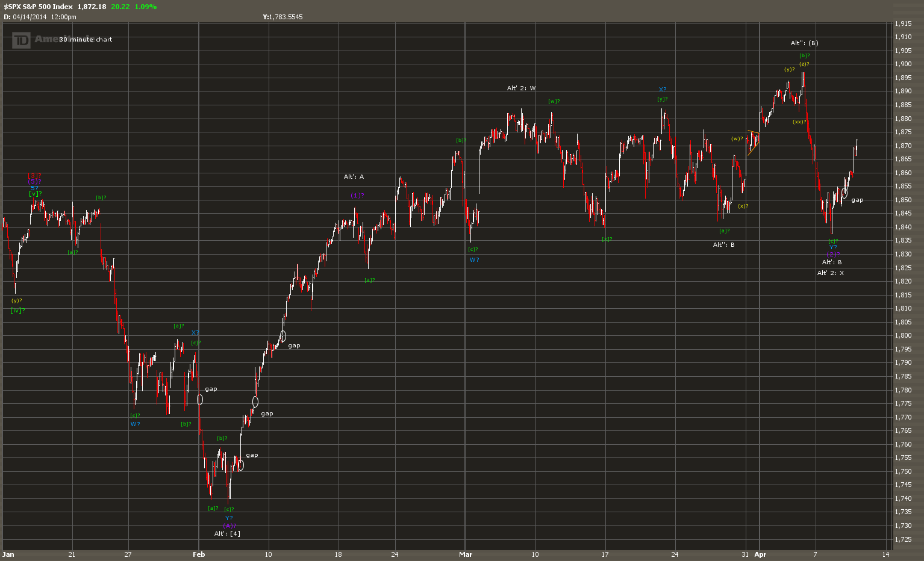Viewport: 924px width, 561px height.
Task: Select the orange triangle pattern drawing
Action: pyautogui.click(x=754, y=143)
